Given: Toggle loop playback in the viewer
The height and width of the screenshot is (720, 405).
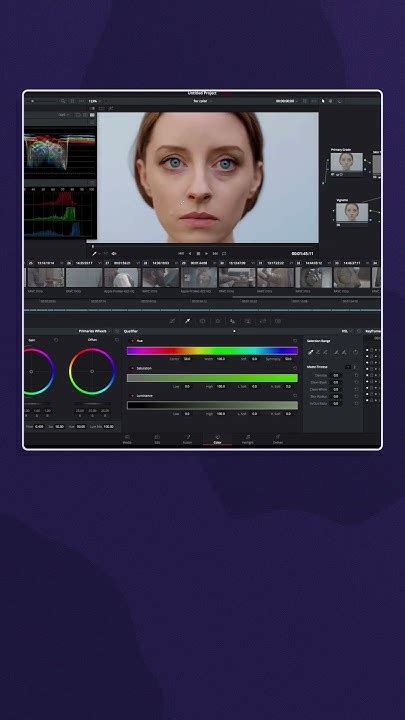Looking at the screenshot, I should 224,253.
